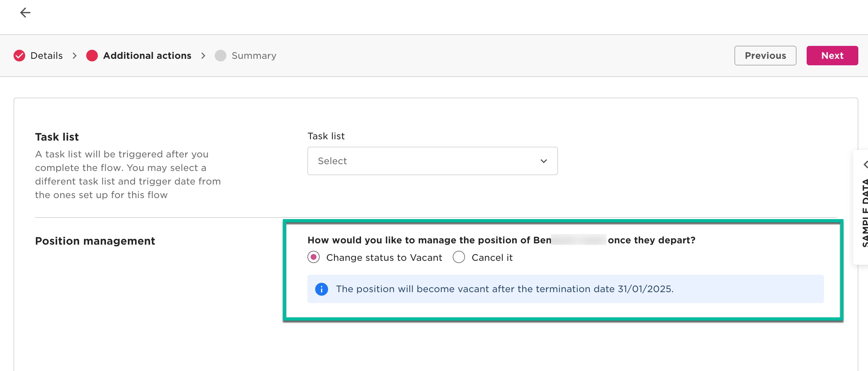Click the Cancel it label text
The image size is (868, 371).
(492, 258)
